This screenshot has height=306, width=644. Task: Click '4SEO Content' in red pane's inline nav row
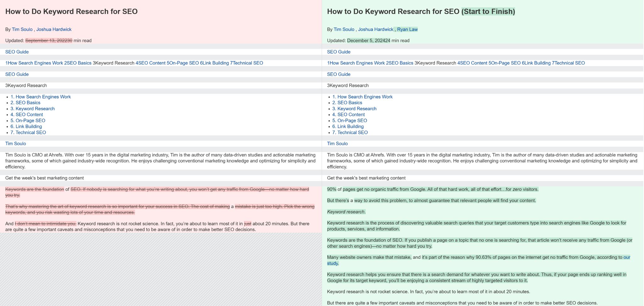[x=150, y=63]
